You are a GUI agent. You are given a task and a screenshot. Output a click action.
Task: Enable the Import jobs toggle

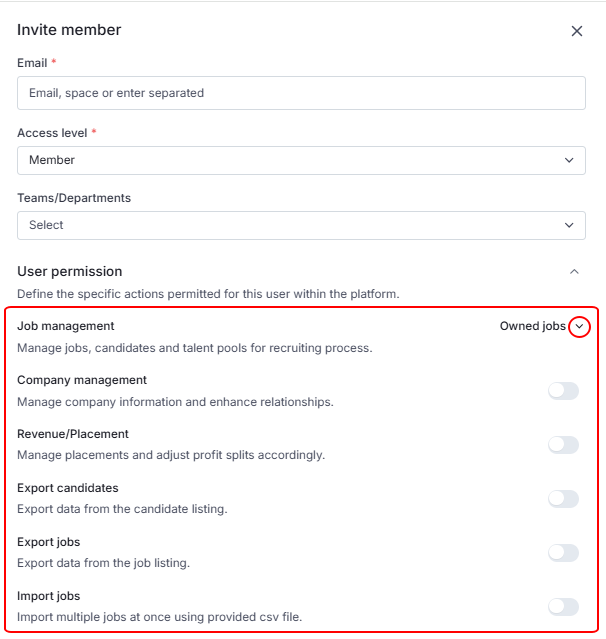point(563,607)
